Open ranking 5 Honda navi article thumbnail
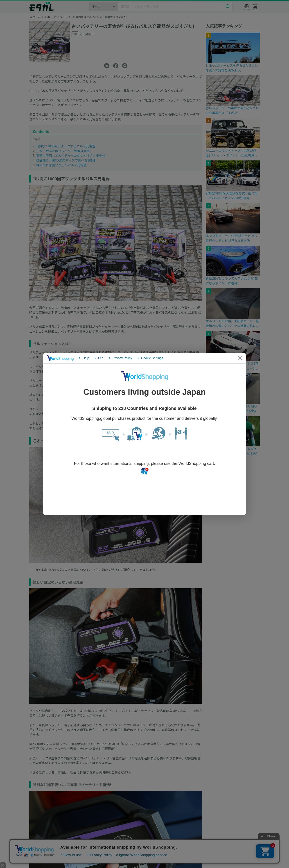The image size is (289, 868). (x=233, y=218)
